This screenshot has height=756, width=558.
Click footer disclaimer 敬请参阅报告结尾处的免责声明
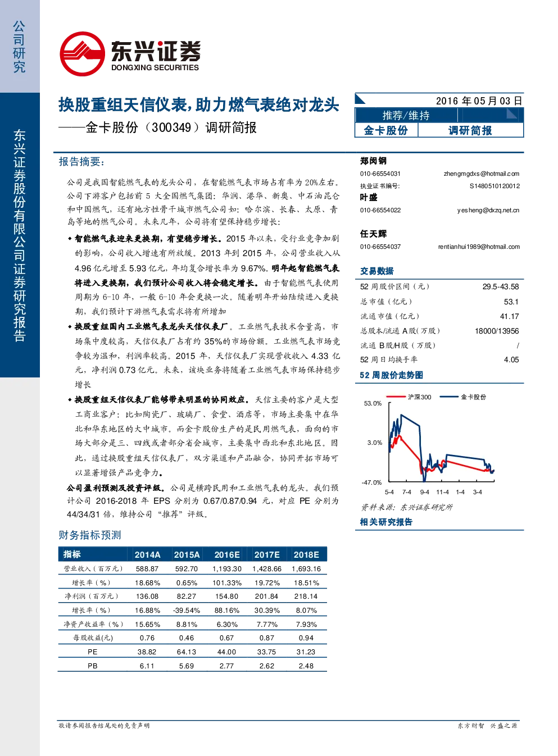tap(105, 726)
